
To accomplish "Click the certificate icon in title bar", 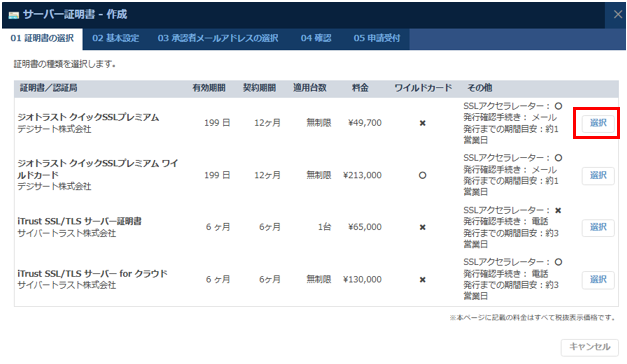I will (x=14, y=15).
